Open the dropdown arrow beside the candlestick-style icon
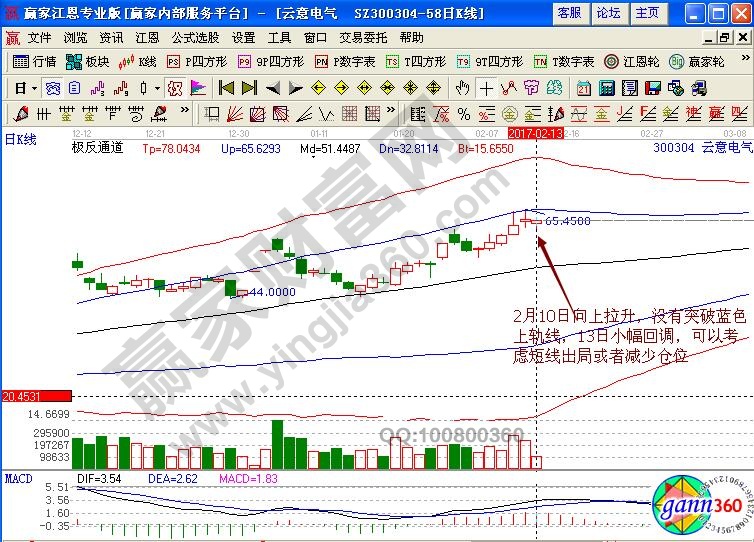Image resolution: width=754 pixels, height=542 pixels. [156, 88]
